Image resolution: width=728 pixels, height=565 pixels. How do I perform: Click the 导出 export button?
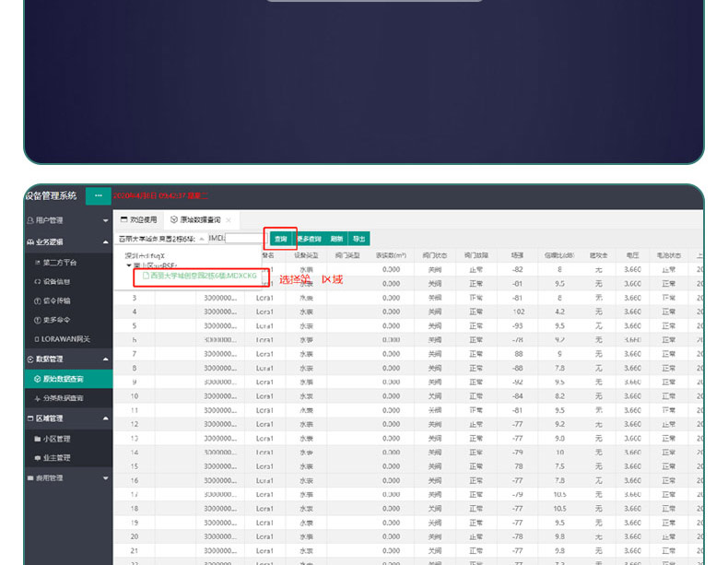[x=358, y=239]
